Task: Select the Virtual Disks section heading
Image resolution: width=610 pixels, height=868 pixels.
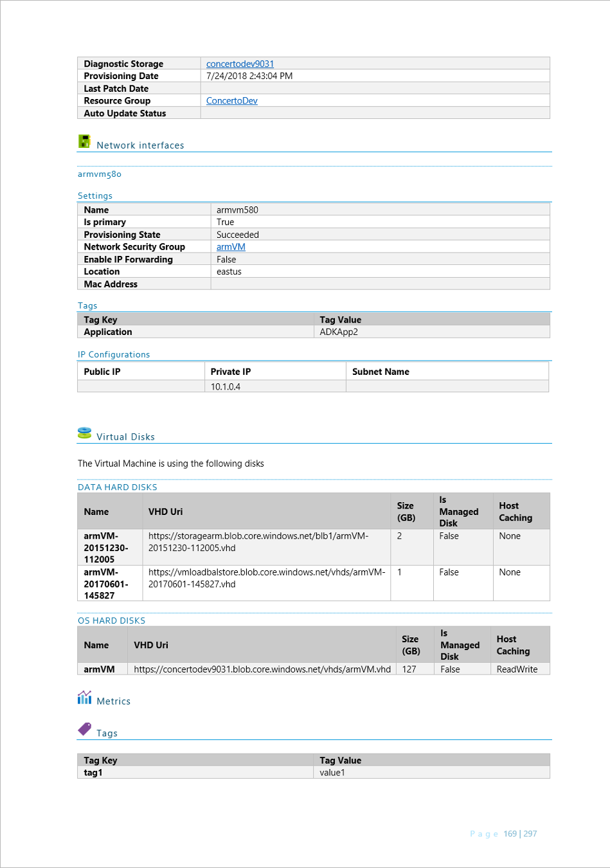Action: (125, 437)
